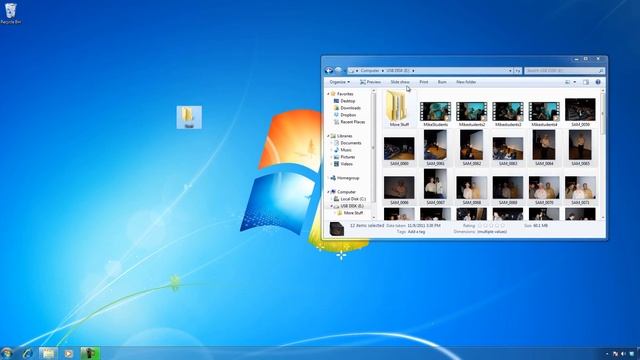Image resolution: width=640 pixels, height=360 pixels.
Task: Click the Explorer Forward arrow button
Action: [x=338, y=71]
